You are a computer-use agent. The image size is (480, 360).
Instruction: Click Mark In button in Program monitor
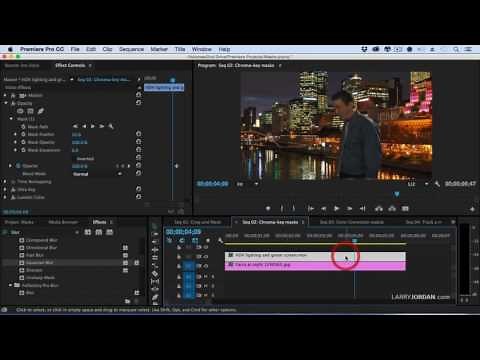pyautogui.click(x=282, y=209)
